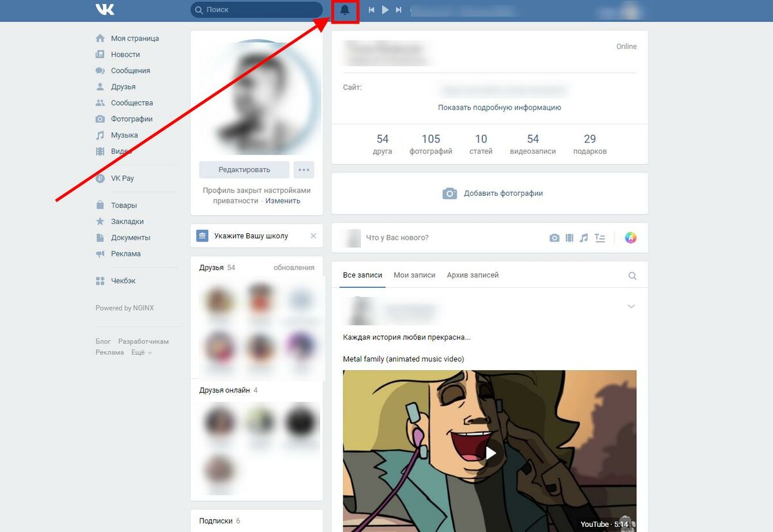Attach photo with camera icon in post box

(554, 238)
